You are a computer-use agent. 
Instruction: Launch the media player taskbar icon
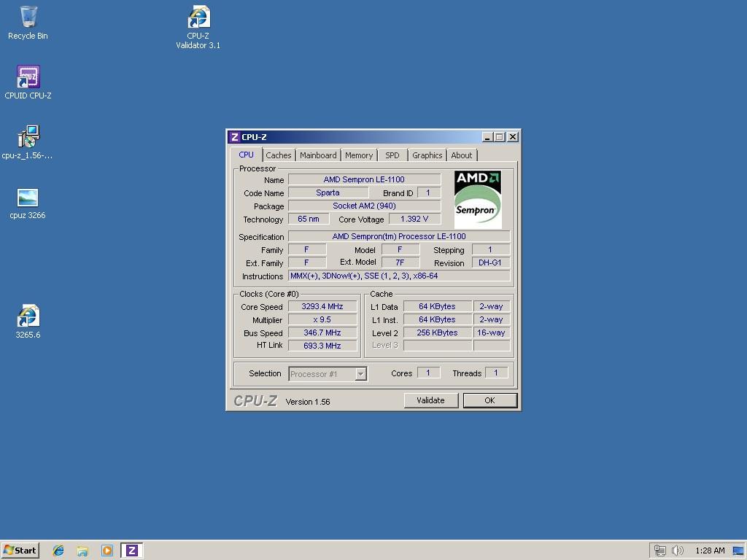click(107, 551)
